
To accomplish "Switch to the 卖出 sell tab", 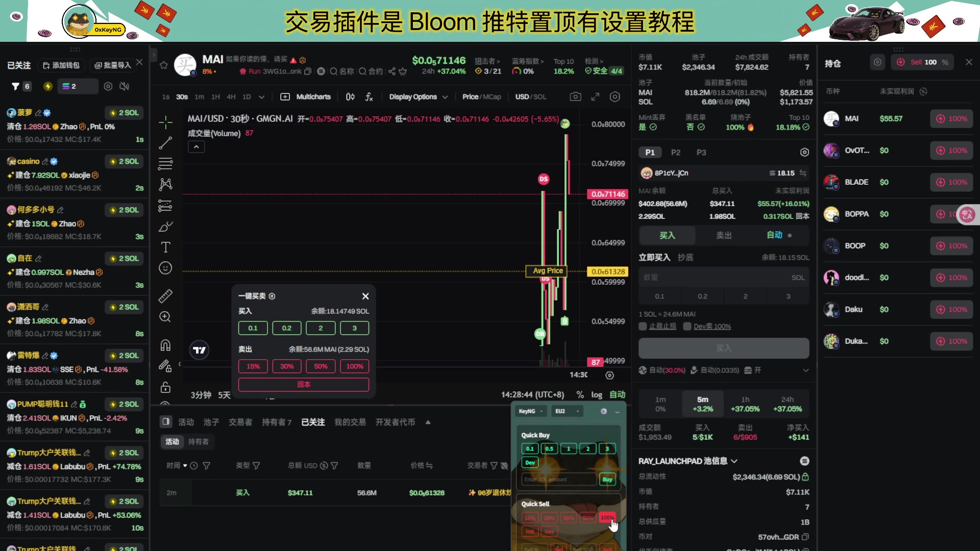I will (724, 235).
